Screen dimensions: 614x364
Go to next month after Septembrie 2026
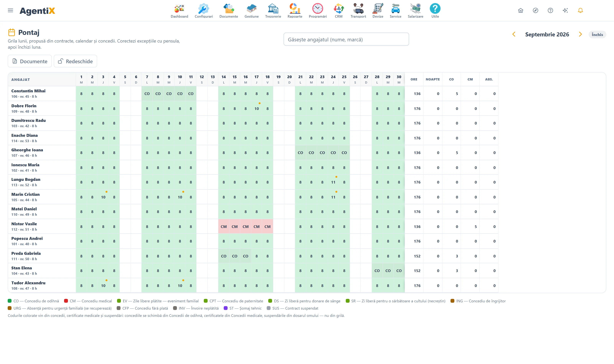(x=580, y=34)
